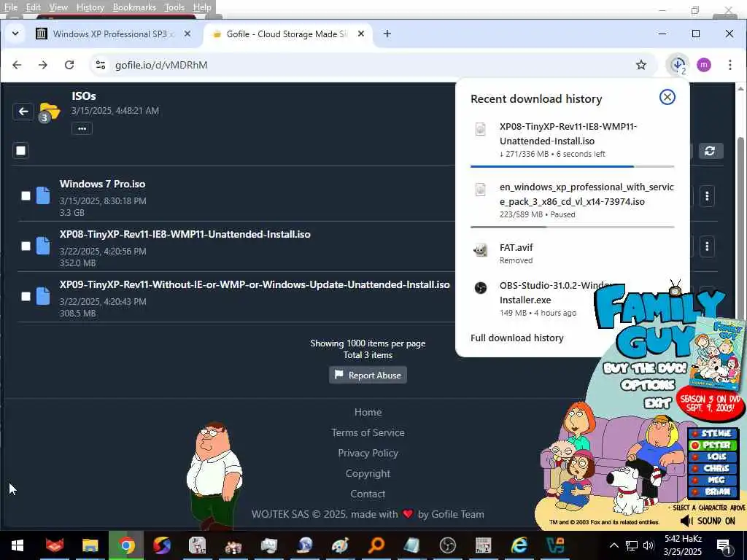The width and height of the screenshot is (747, 560).
Task: Reload the Gofile page
Action: [69, 65]
